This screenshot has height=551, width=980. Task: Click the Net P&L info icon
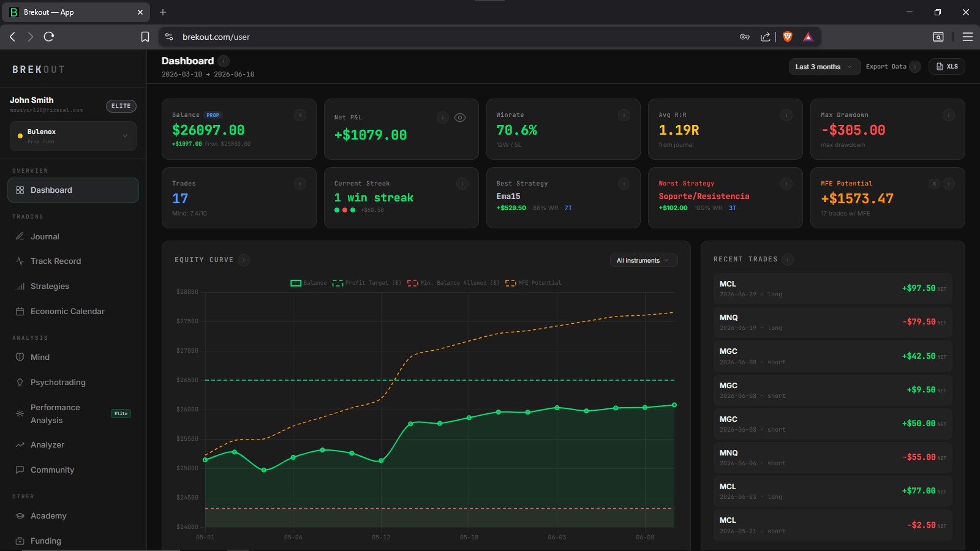click(x=443, y=118)
